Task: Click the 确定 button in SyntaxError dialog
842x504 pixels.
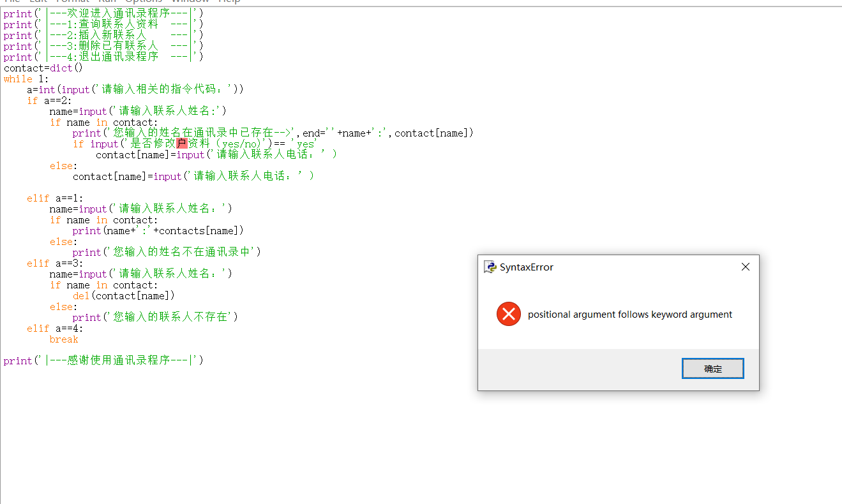Action: pyautogui.click(x=712, y=369)
